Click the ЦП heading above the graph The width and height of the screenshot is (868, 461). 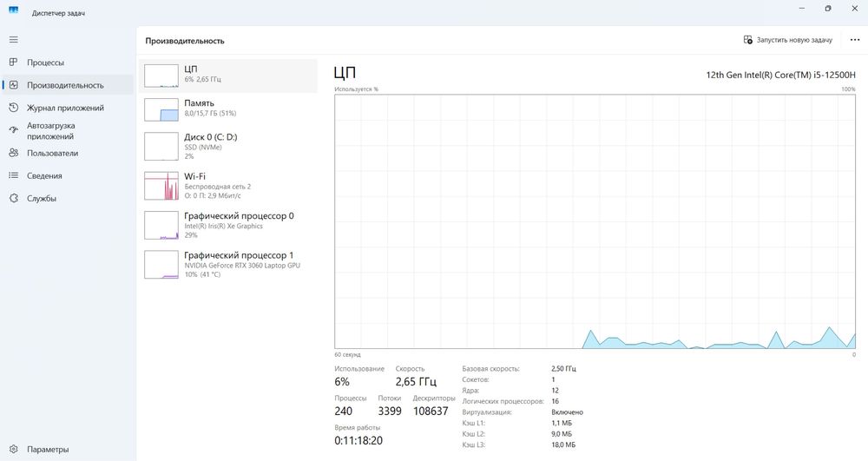click(x=345, y=73)
